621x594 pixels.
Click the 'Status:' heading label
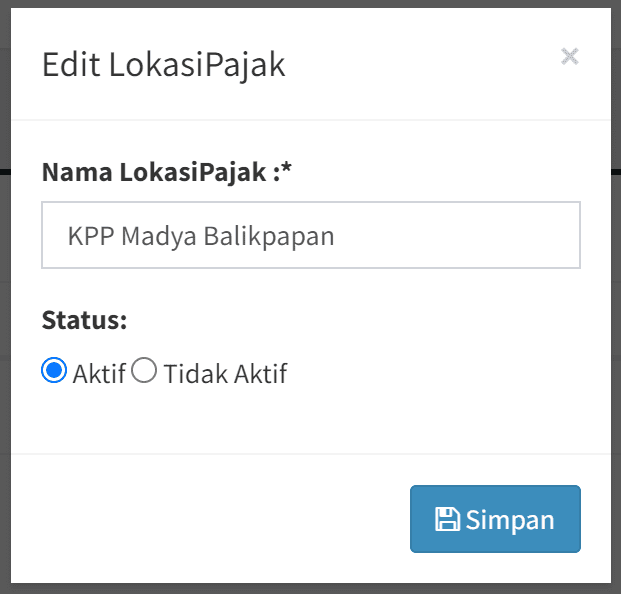coord(85,320)
